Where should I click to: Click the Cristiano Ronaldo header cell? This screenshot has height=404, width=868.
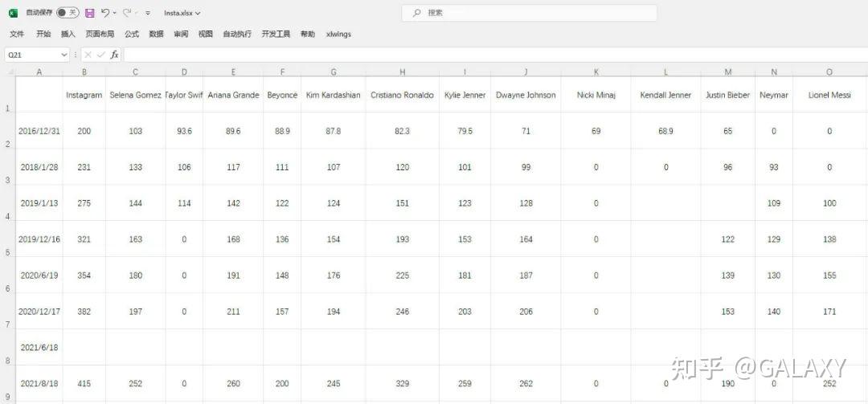coord(403,96)
